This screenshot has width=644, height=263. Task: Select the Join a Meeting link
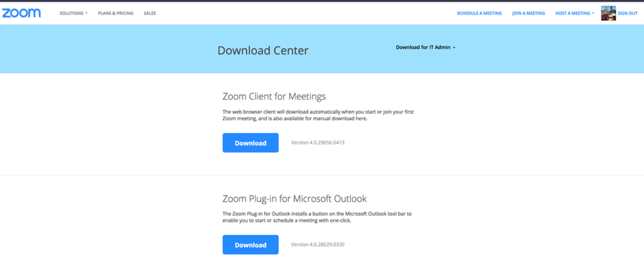tap(528, 13)
